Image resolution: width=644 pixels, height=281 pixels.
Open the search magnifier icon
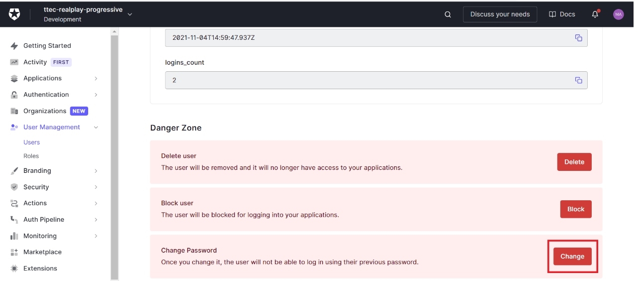(447, 14)
